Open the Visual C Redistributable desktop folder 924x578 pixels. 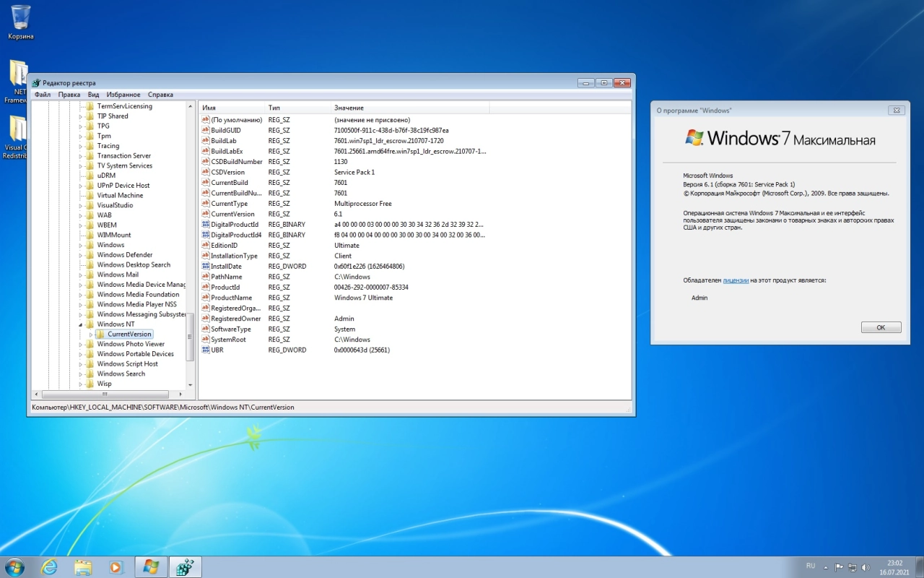16,137
